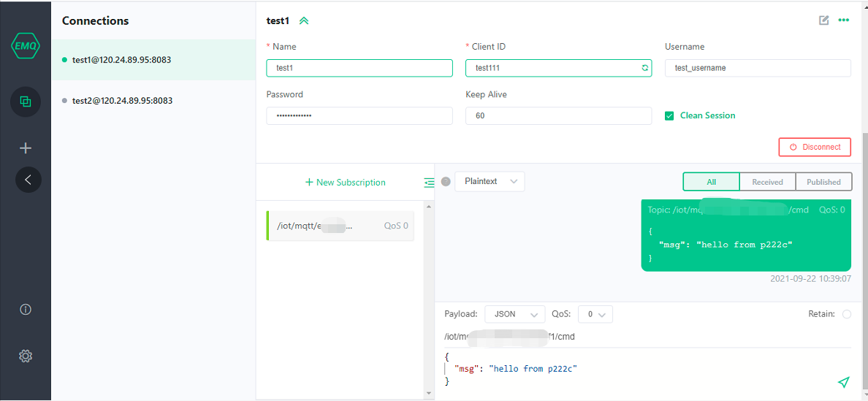Open the Plaintext format dropdown
The height and width of the screenshot is (401, 868).
click(490, 182)
